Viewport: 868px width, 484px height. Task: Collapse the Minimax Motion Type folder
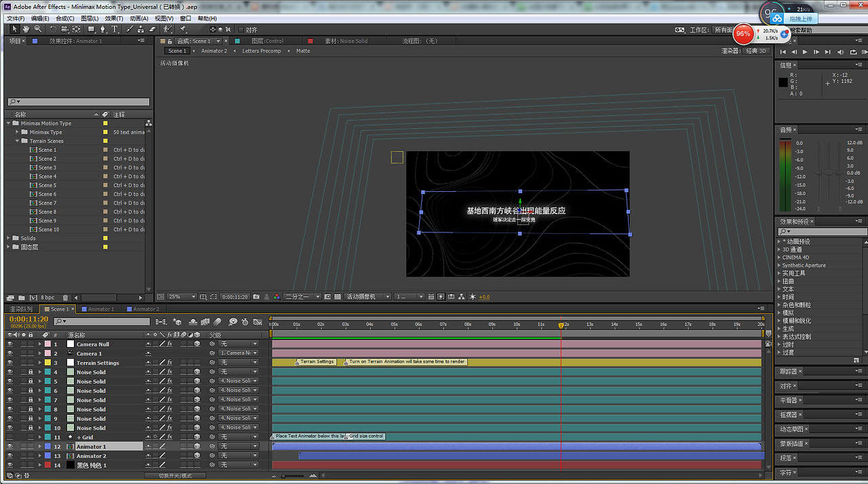tap(9, 123)
